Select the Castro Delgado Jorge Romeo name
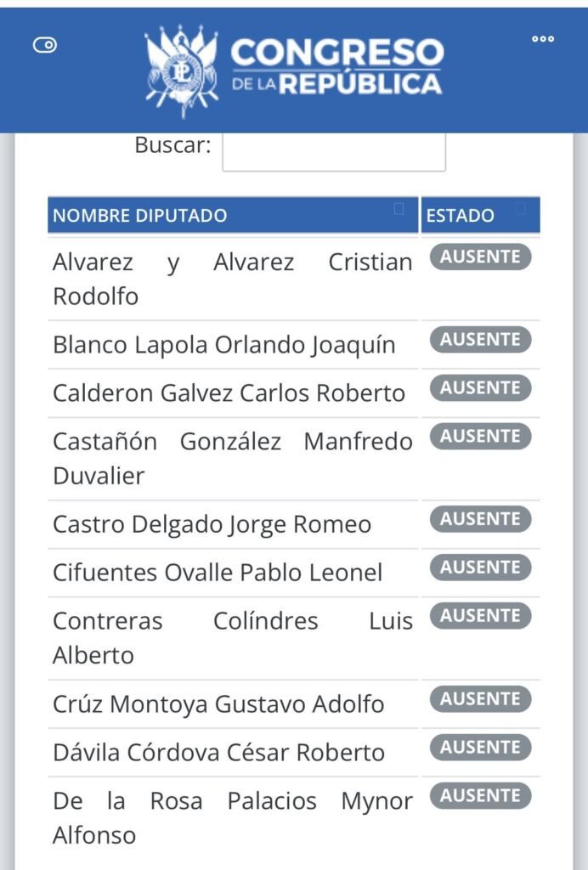 coord(212,524)
